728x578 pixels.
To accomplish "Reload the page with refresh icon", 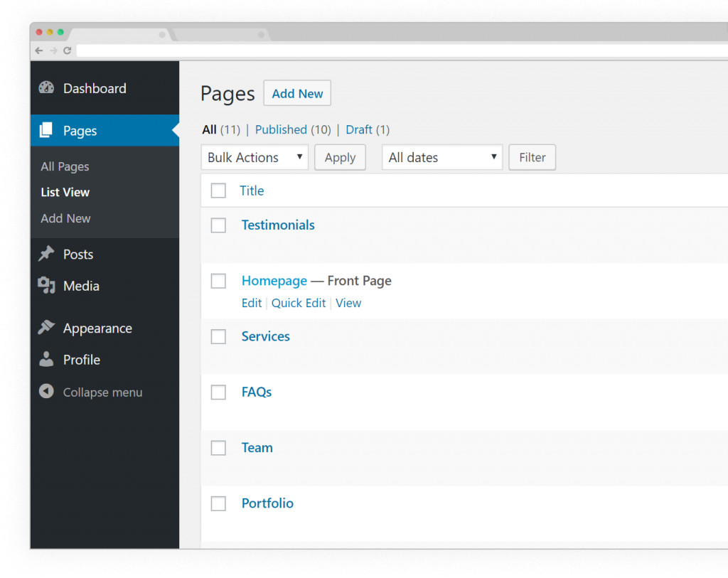I will [x=68, y=50].
